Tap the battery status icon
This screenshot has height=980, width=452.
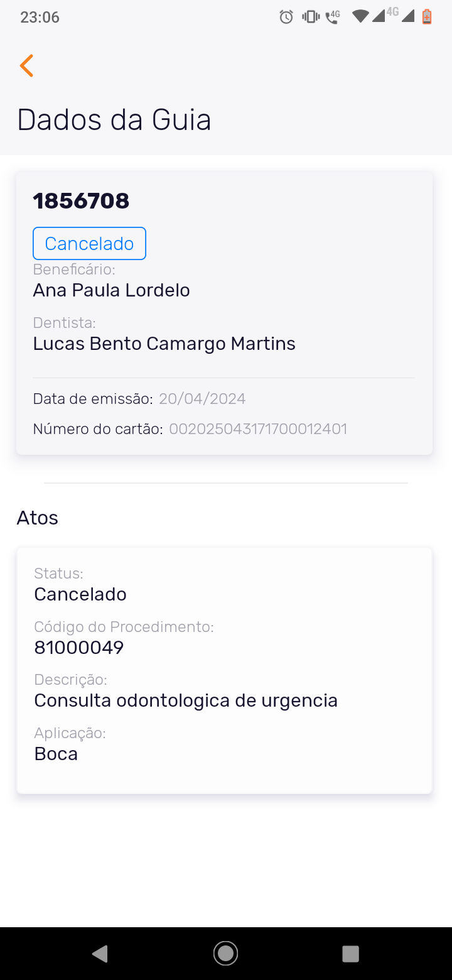(427, 17)
